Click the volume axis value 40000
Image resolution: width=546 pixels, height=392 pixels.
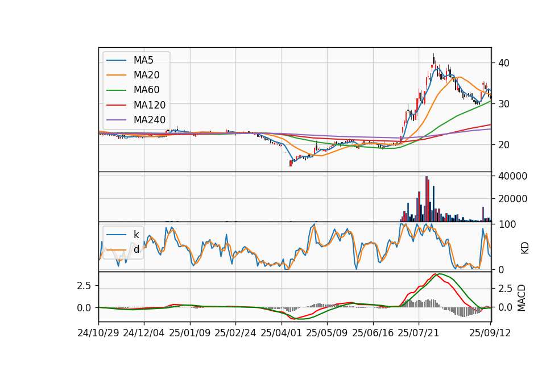click(x=512, y=176)
